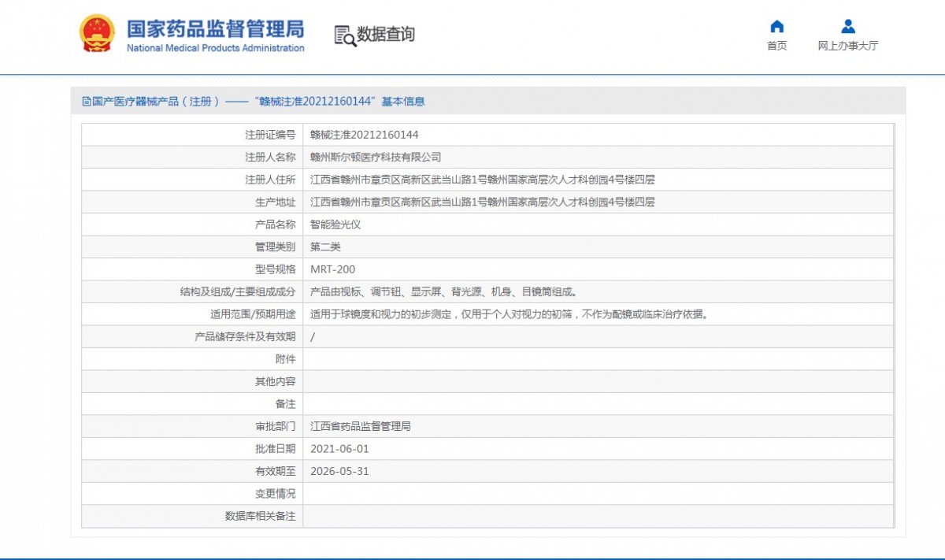Image resolution: width=945 pixels, height=560 pixels.
Task: Click the 数据库相关备注 label cell
Action: pyautogui.click(x=192, y=517)
